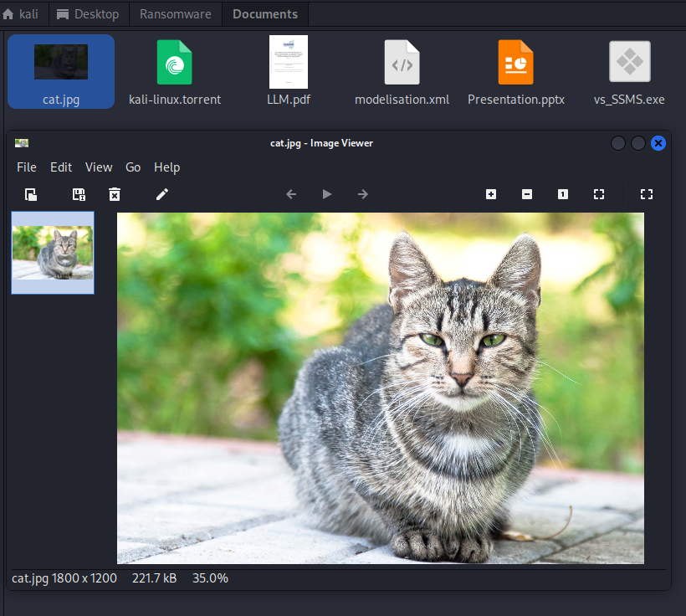This screenshot has width=686, height=616.
Task: Open the Go menu
Action: click(x=133, y=167)
